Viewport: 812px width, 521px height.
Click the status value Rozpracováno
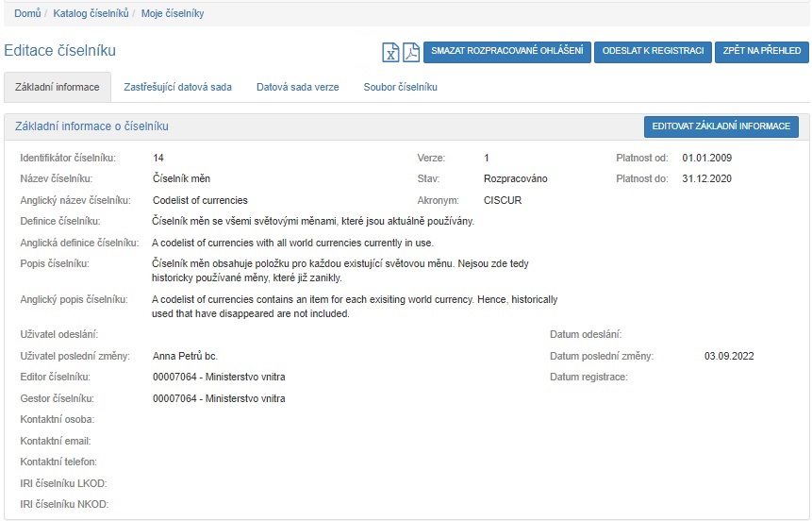(x=515, y=178)
